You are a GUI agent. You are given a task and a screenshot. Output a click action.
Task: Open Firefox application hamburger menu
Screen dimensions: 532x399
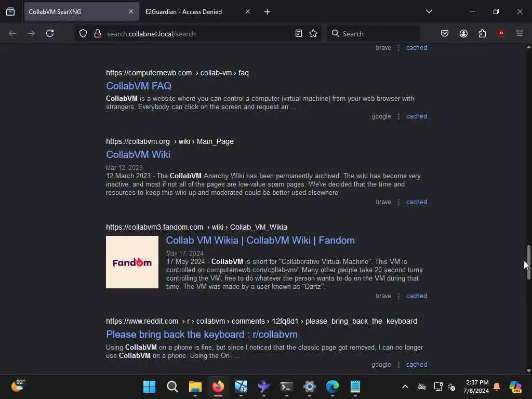520,33
